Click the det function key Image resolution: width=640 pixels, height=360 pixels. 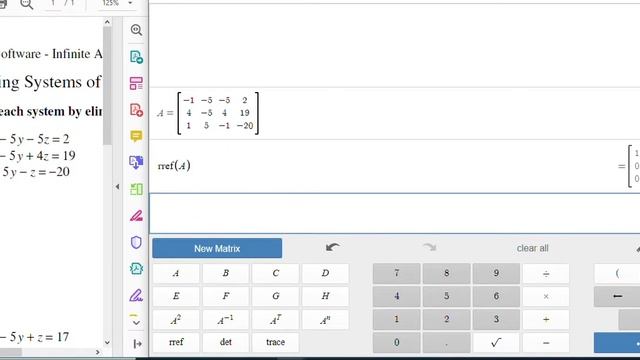point(226,342)
